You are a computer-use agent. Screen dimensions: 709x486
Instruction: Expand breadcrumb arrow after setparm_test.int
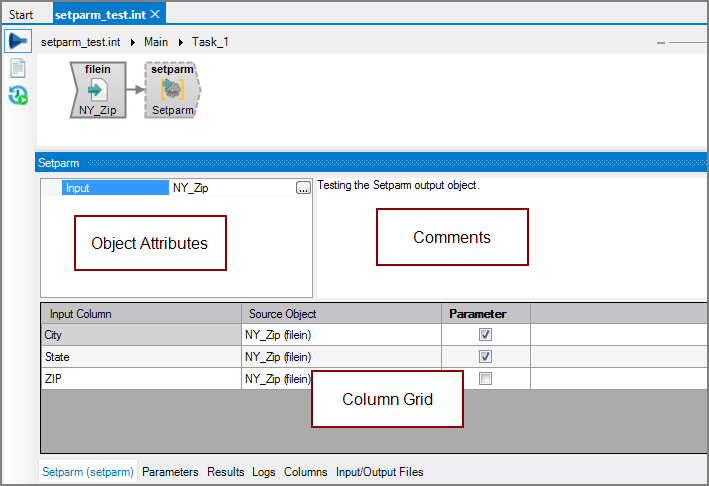(134, 43)
